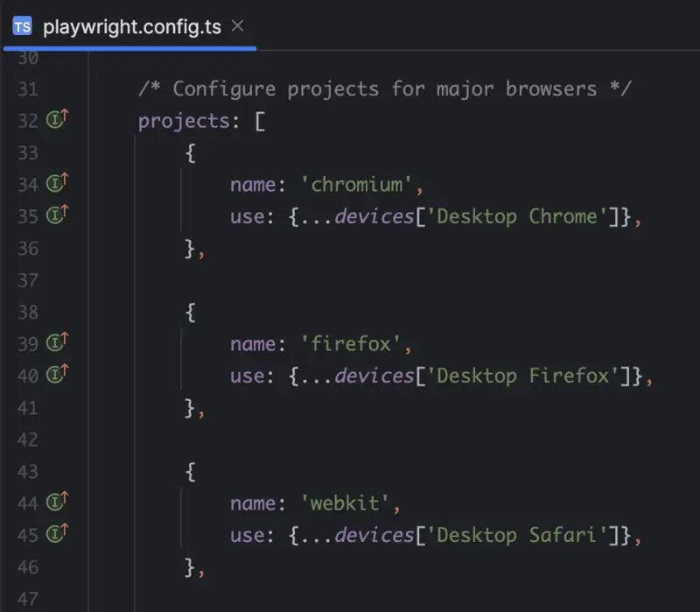Click 'devices' identifier on line 40
Image resolution: width=700 pixels, height=612 pixels.
[374, 376]
